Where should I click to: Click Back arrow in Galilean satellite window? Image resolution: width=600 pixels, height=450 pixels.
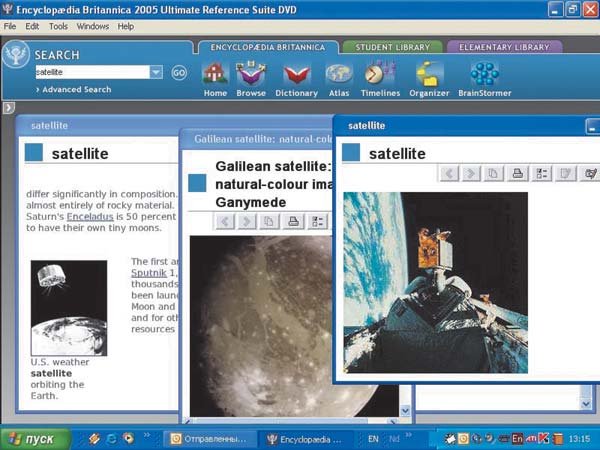225,221
